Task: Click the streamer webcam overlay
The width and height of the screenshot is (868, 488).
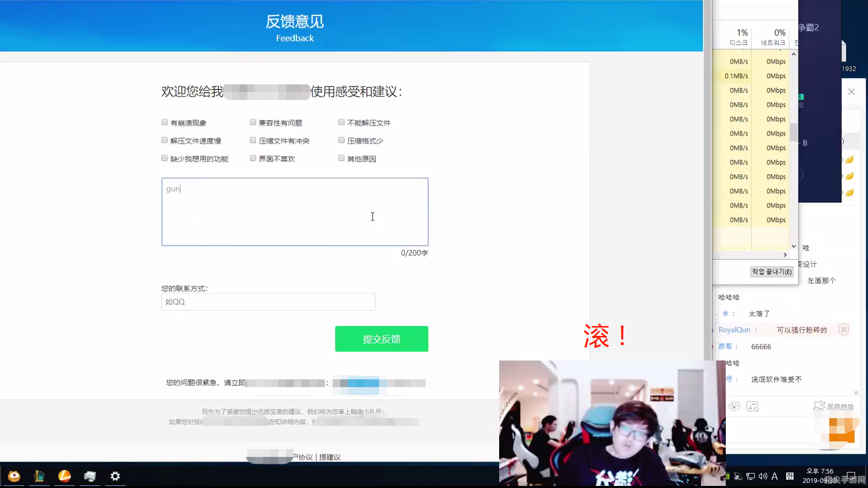Action: (612, 423)
